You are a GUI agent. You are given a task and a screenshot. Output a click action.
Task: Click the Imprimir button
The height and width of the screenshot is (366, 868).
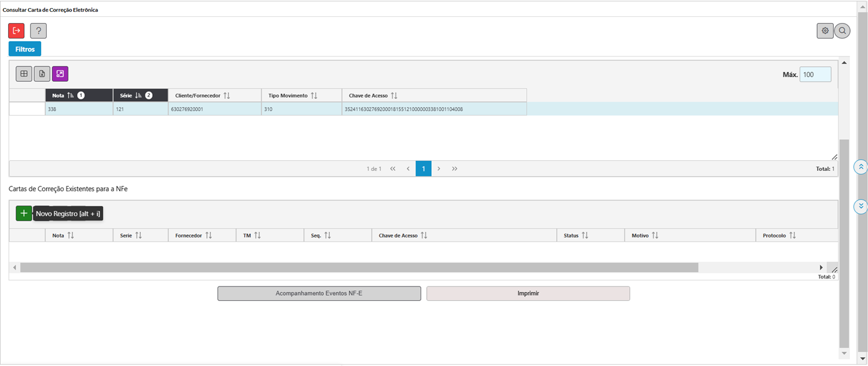[528, 293]
